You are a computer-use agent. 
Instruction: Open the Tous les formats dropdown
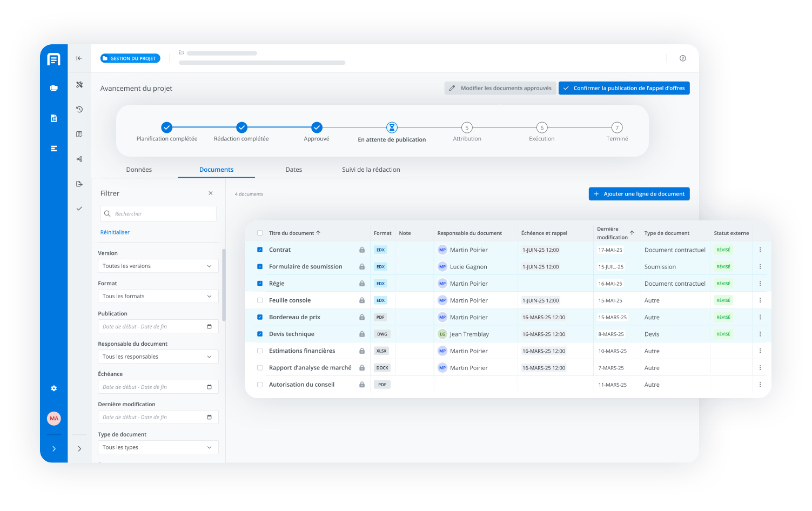[158, 297]
